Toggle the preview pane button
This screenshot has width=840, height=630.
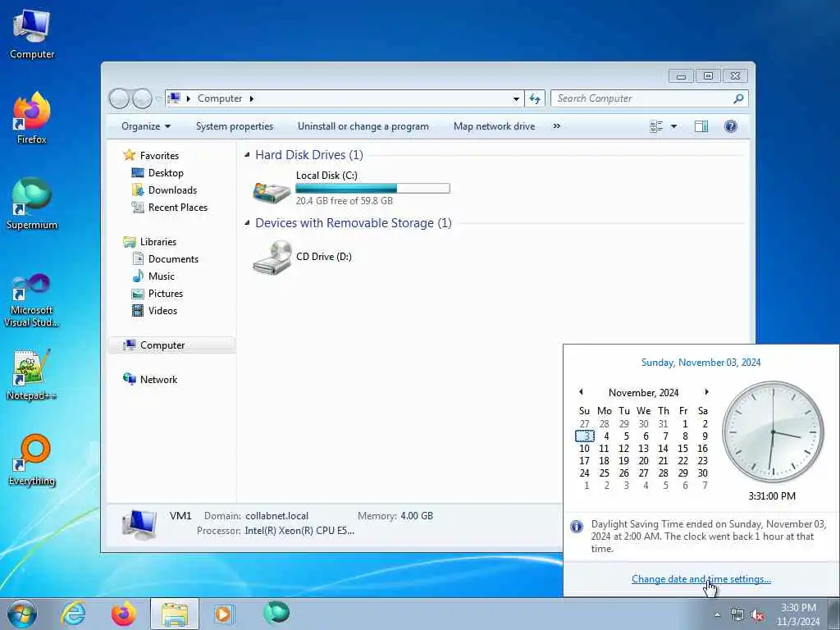point(701,126)
